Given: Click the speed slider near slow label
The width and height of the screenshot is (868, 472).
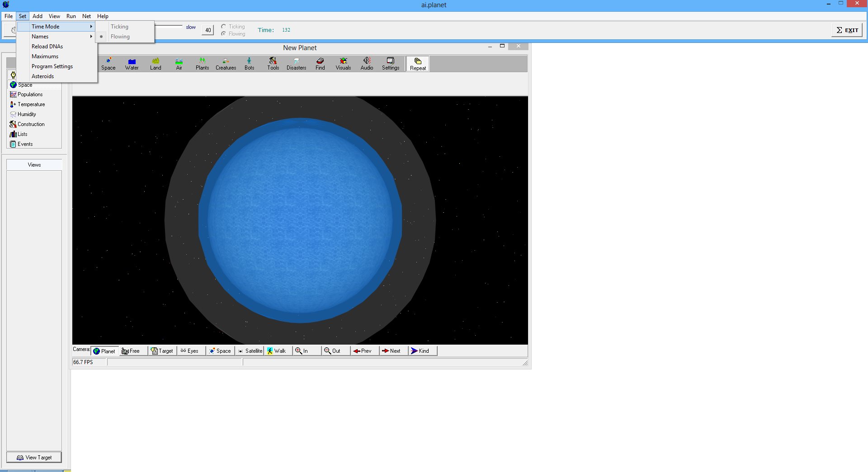Looking at the screenshot, I should [168, 27].
